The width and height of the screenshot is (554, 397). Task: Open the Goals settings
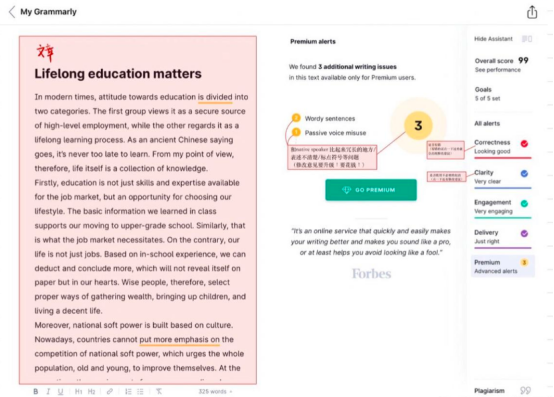pos(488,94)
